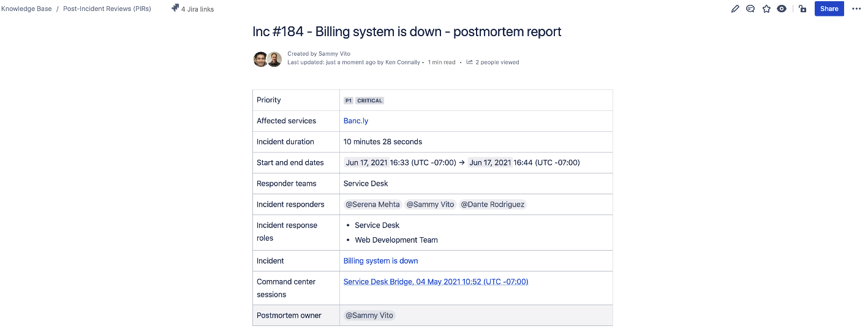868x334 pixels.
Task: Click the @Dante Rodriguez mention
Action: pyautogui.click(x=492, y=205)
